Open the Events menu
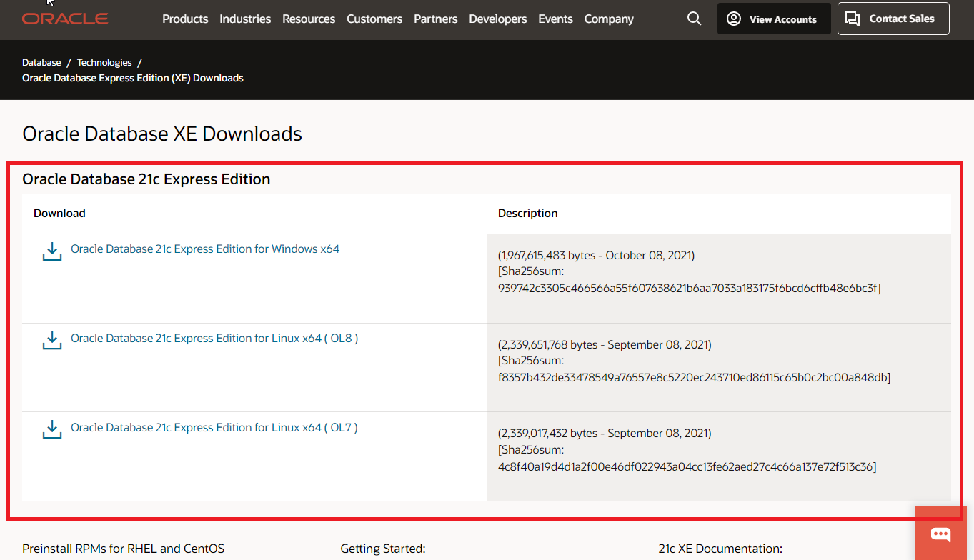This screenshot has width=974, height=560. pyautogui.click(x=555, y=19)
